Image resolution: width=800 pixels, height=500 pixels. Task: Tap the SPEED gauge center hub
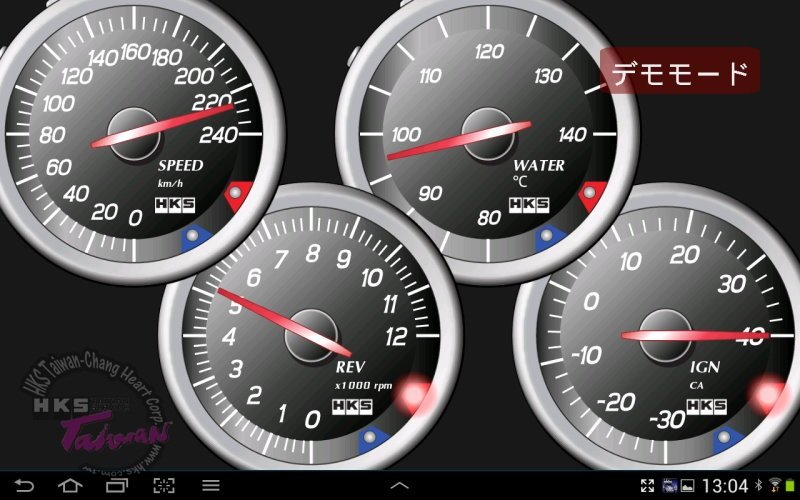tap(134, 134)
